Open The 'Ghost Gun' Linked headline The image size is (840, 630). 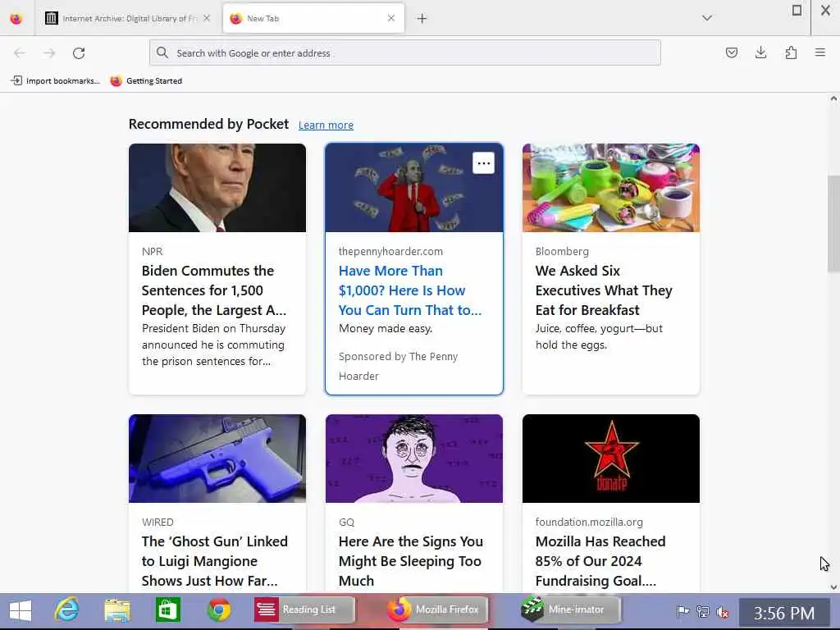(215, 561)
